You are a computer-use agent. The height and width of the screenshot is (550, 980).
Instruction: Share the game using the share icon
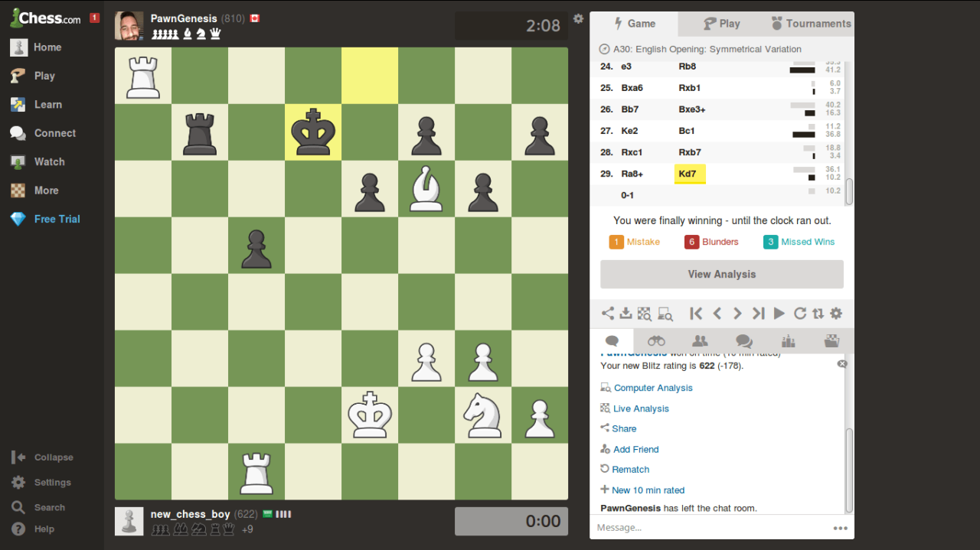click(x=607, y=313)
